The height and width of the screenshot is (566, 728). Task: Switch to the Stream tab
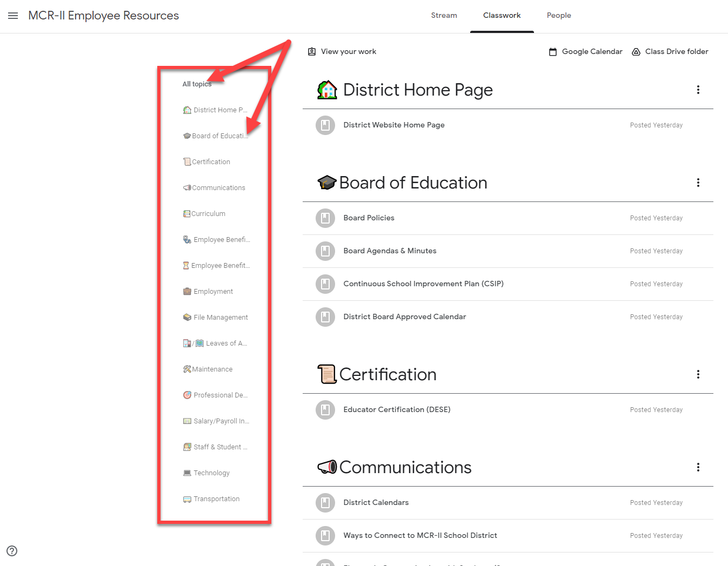pyautogui.click(x=444, y=15)
